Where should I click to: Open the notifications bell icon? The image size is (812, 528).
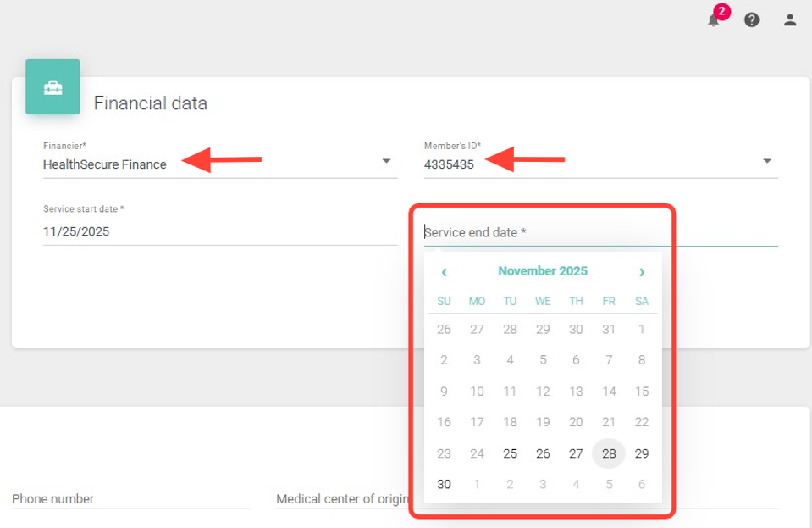click(714, 19)
